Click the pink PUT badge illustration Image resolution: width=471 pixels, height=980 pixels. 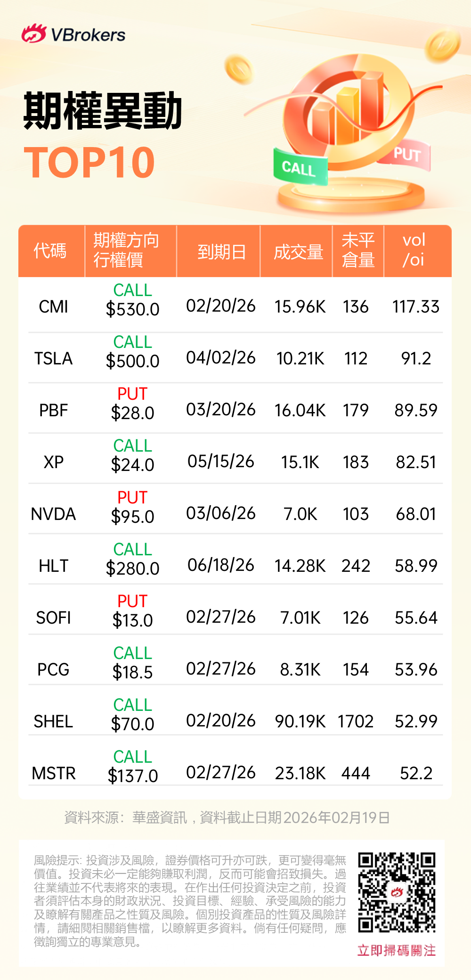coord(406,155)
